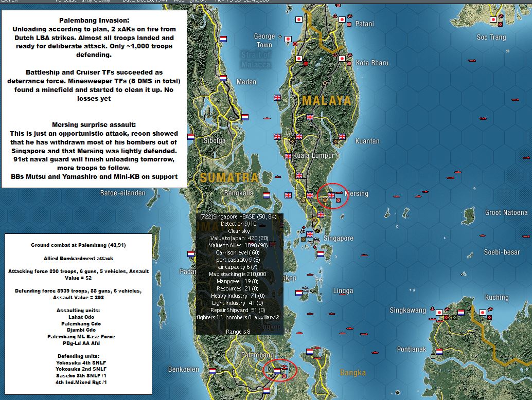Click the Japanese flag base at Singkawang
532x400 pixels.
click(x=439, y=312)
